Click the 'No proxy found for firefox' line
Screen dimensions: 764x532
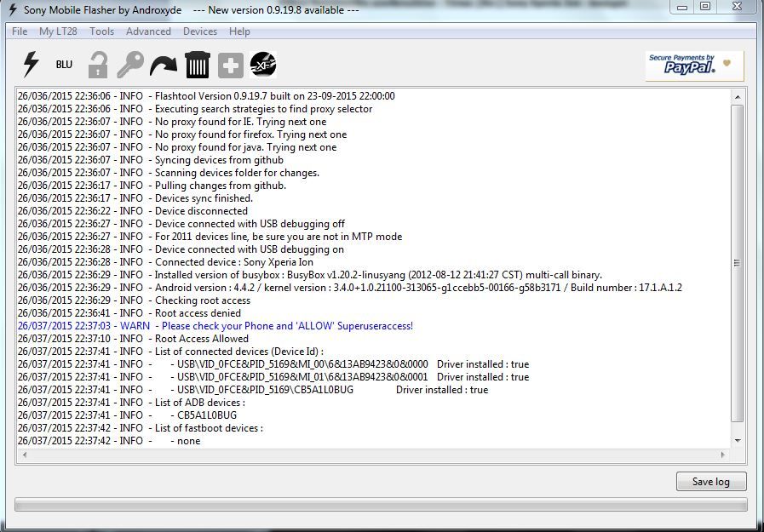[182, 134]
